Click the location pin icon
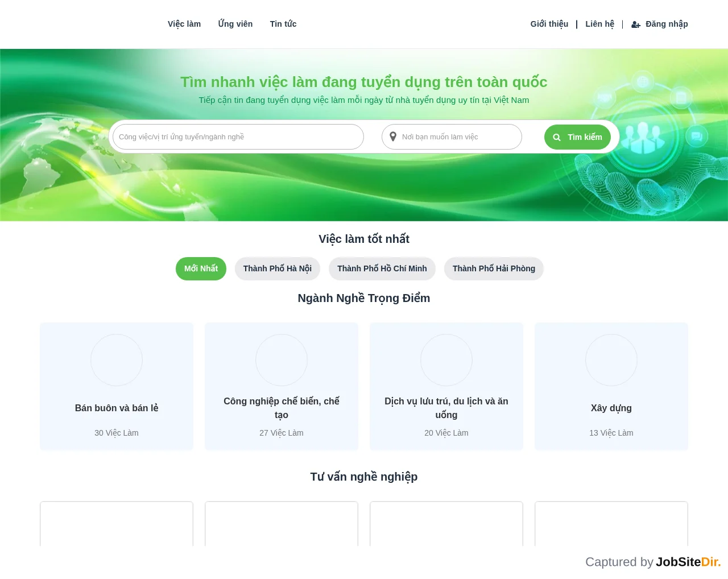The image size is (728, 579). [392, 137]
